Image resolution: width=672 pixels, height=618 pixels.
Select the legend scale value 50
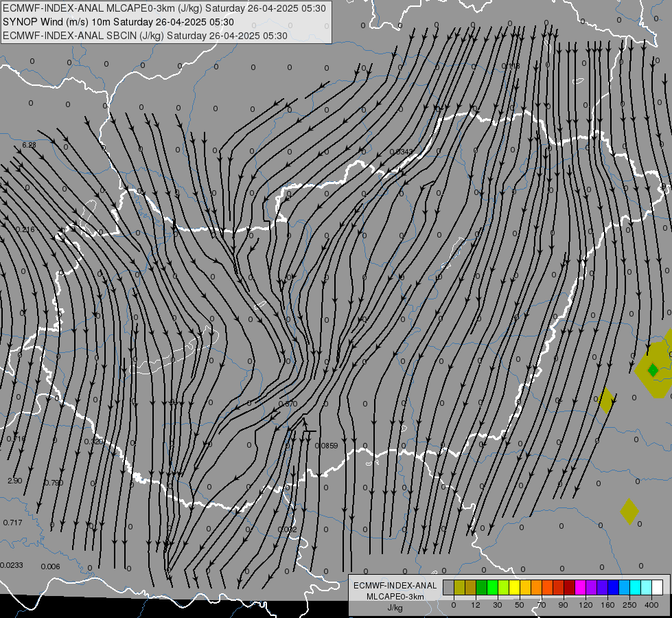tap(520, 605)
